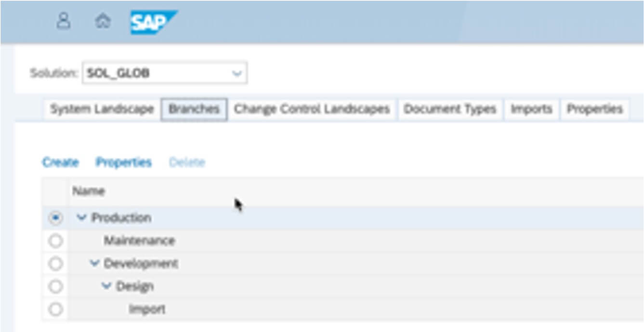Switch to the System Landscape tab
Image resolution: width=644 pixels, height=332 pixels.
[102, 109]
